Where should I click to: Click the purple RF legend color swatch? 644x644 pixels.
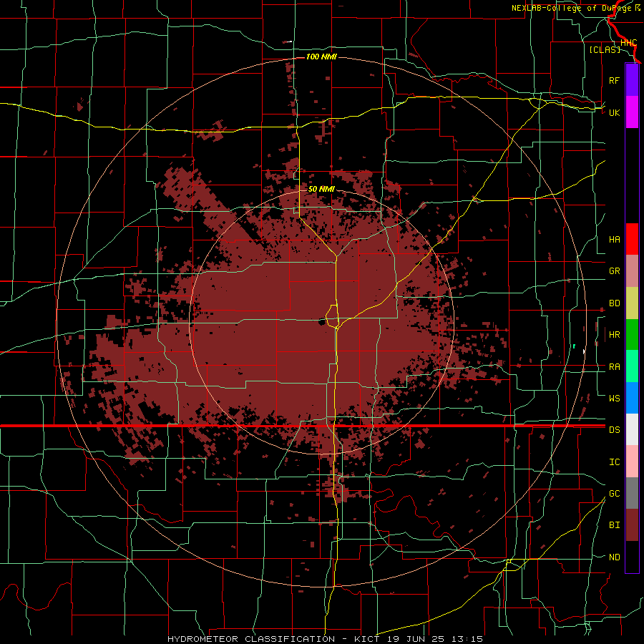coord(632,80)
